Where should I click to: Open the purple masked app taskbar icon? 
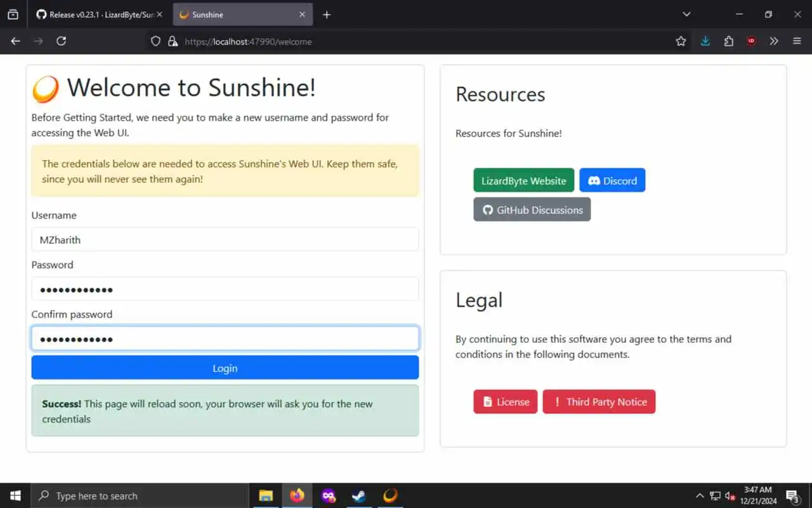click(328, 496)
